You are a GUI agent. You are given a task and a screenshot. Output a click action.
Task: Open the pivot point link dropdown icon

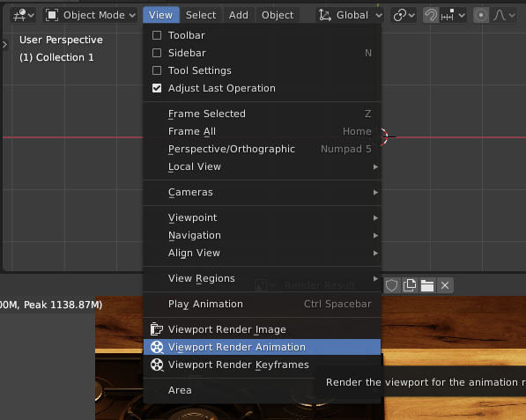tap(404, 15)
